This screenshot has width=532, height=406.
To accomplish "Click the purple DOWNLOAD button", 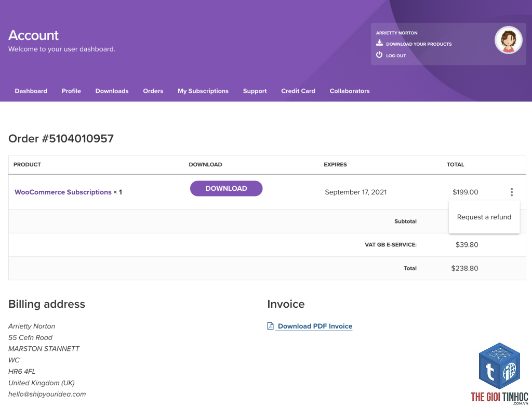I will [227, 188].
